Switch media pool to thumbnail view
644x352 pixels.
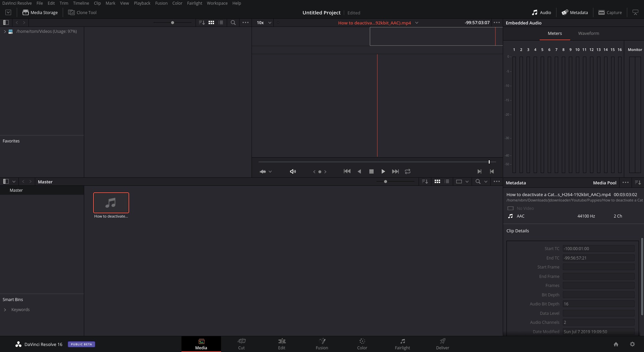[x=437, y=181]
